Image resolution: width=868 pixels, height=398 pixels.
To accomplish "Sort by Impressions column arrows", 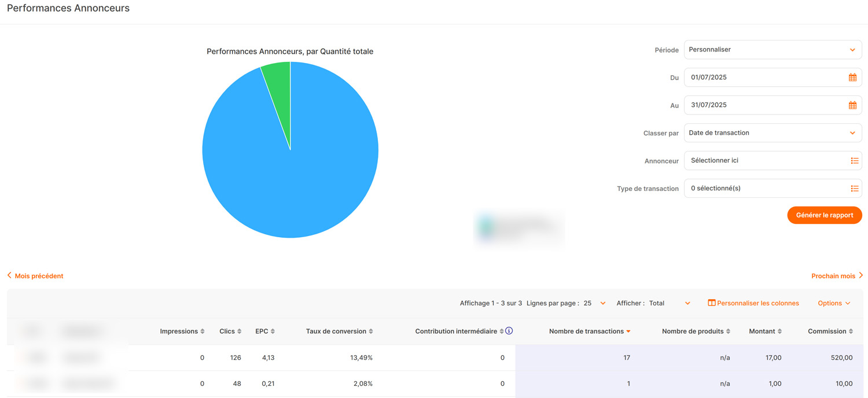I will pos(203,331).
